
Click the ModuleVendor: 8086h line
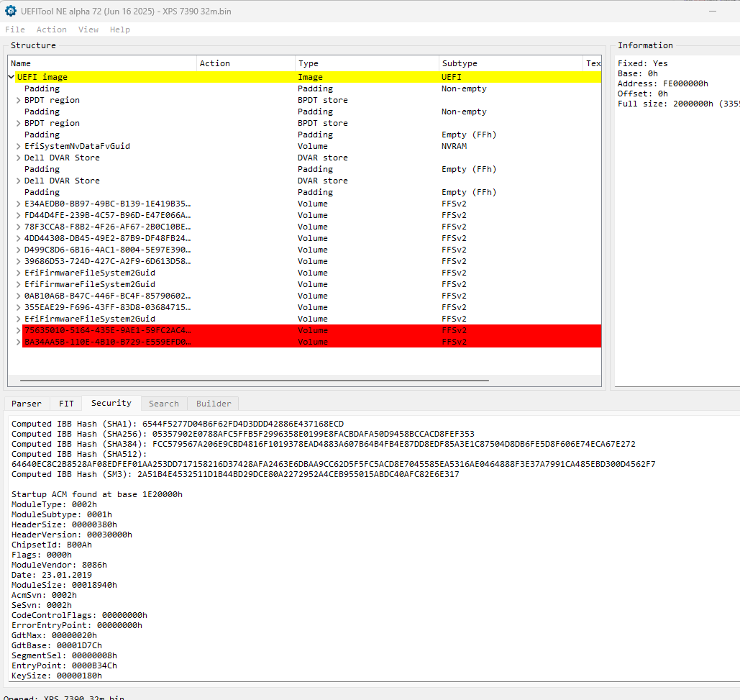pyautogui.click(x=59, y=565)
